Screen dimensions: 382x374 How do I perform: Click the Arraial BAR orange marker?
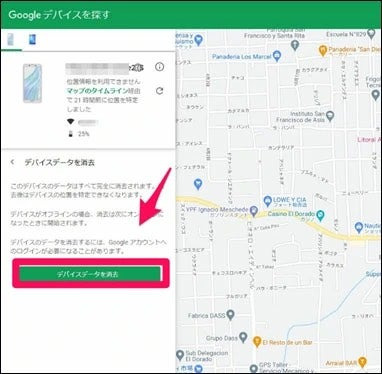pos(362,362)
